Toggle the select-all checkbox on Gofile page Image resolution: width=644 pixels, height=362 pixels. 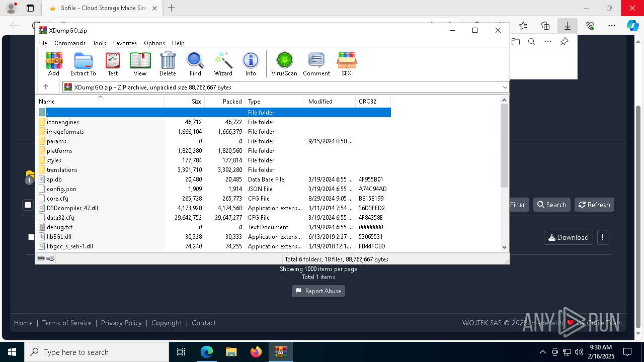tap(28, 205)
